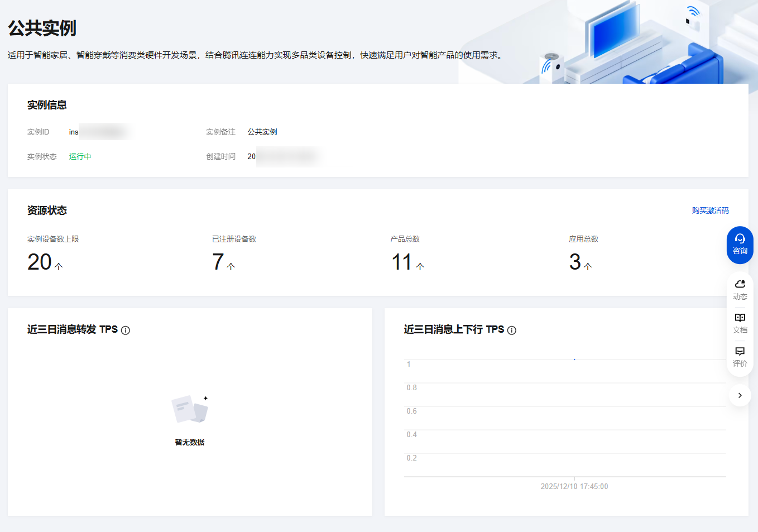The image size is (758, 532).
Task: Click info icon beside 近三日消息上下行 TPS
Action: pyautogui.click(x=512, y=330)
